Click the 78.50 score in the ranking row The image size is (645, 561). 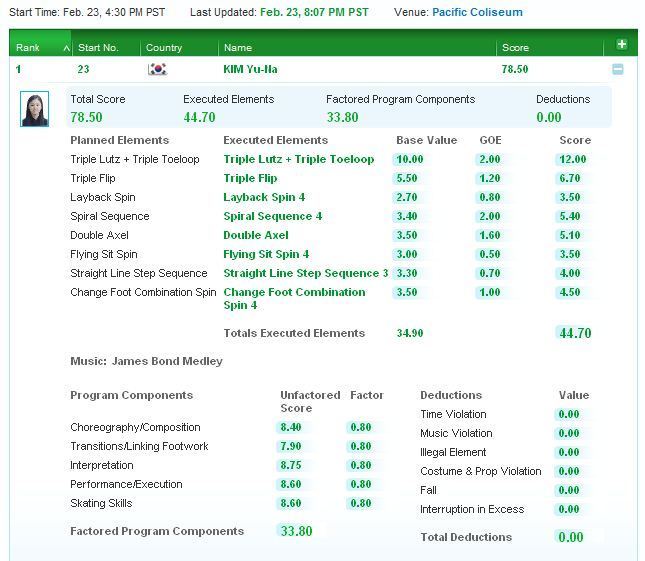point(515,69)
